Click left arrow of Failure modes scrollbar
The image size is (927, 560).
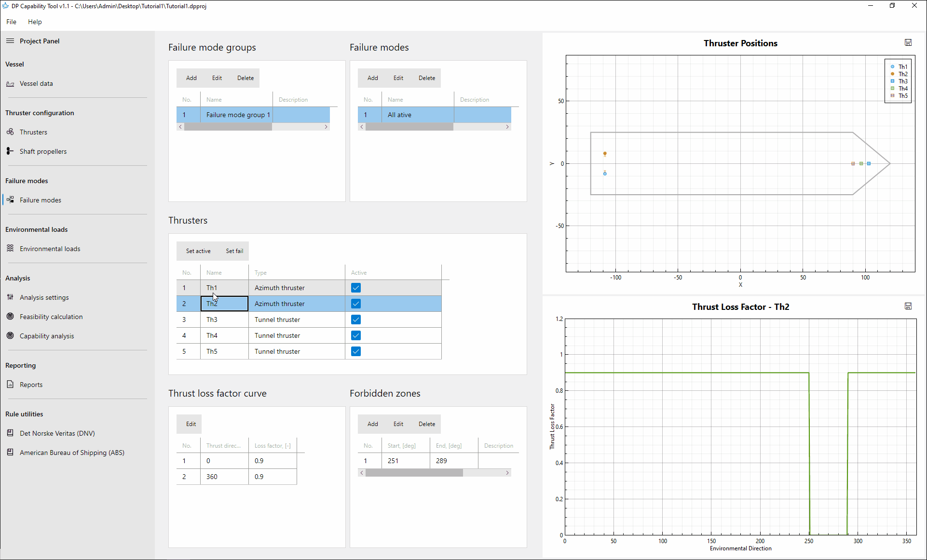click(362, 127)
